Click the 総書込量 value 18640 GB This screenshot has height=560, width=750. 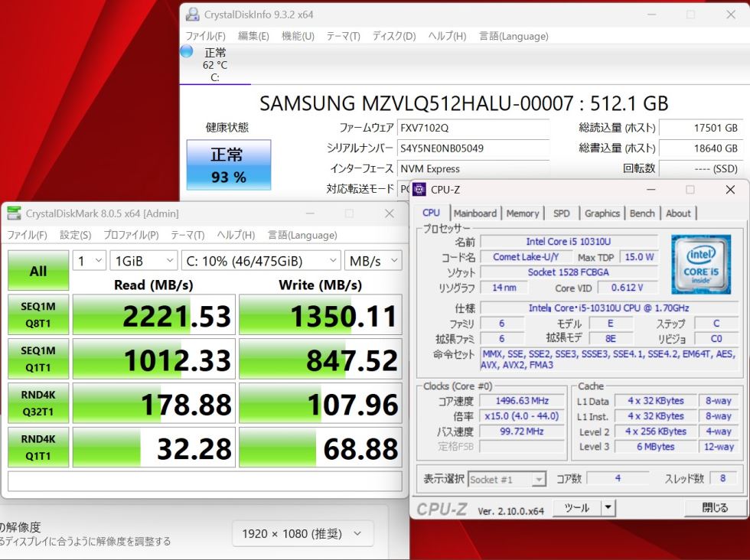(x=701, y=148)
